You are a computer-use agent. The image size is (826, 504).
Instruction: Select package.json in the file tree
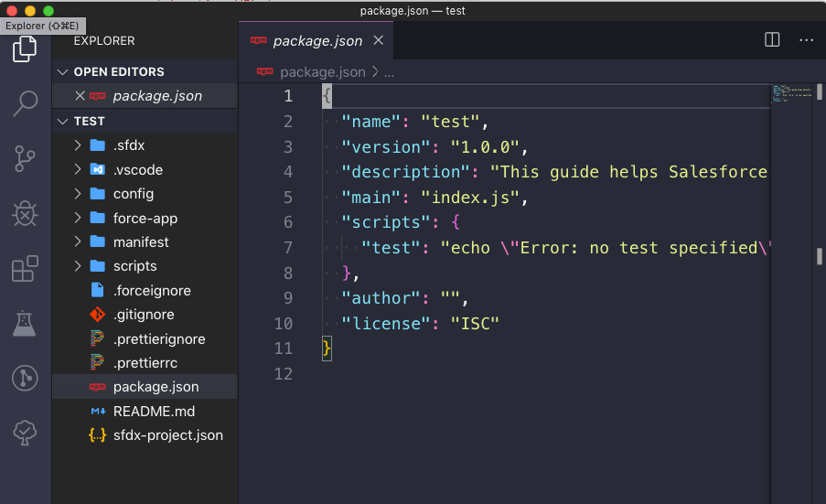click(145, 387)
